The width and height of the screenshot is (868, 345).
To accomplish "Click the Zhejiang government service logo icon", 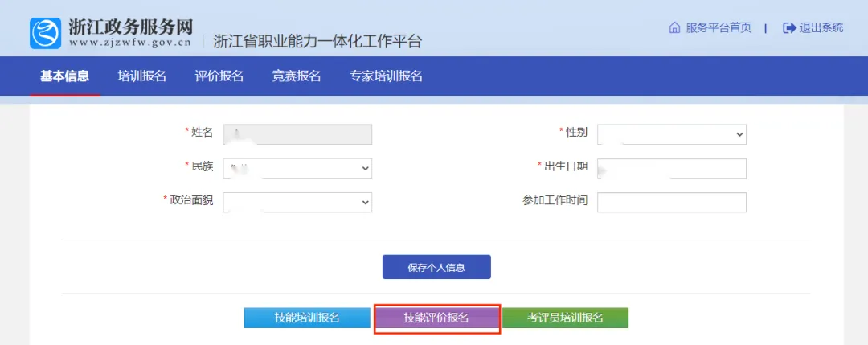I will (x=46, y=33).
